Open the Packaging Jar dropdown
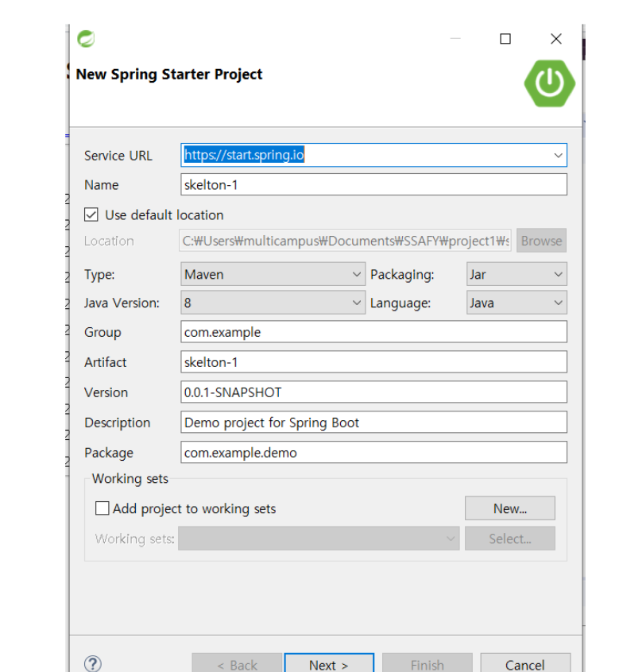 point(517,274)
